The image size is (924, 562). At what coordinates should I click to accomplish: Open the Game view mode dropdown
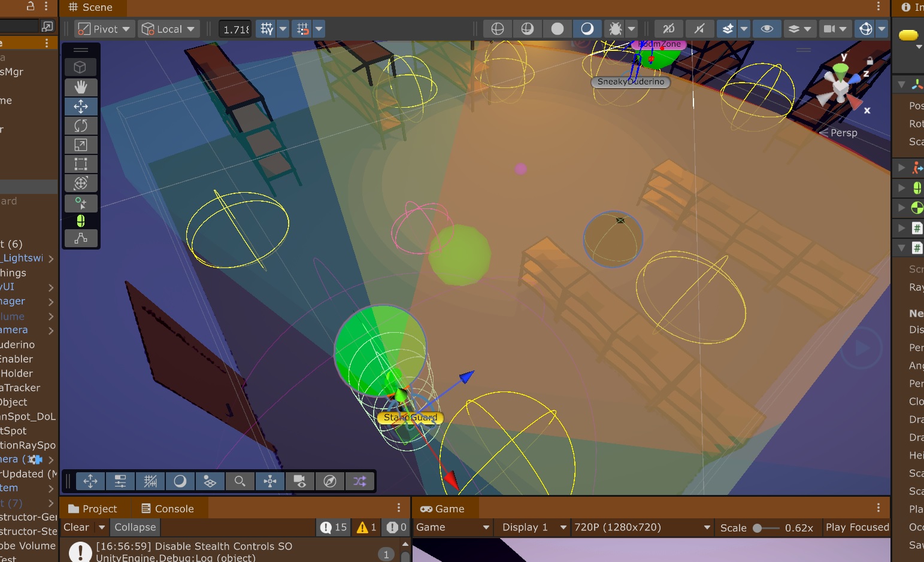coord(453,527)
